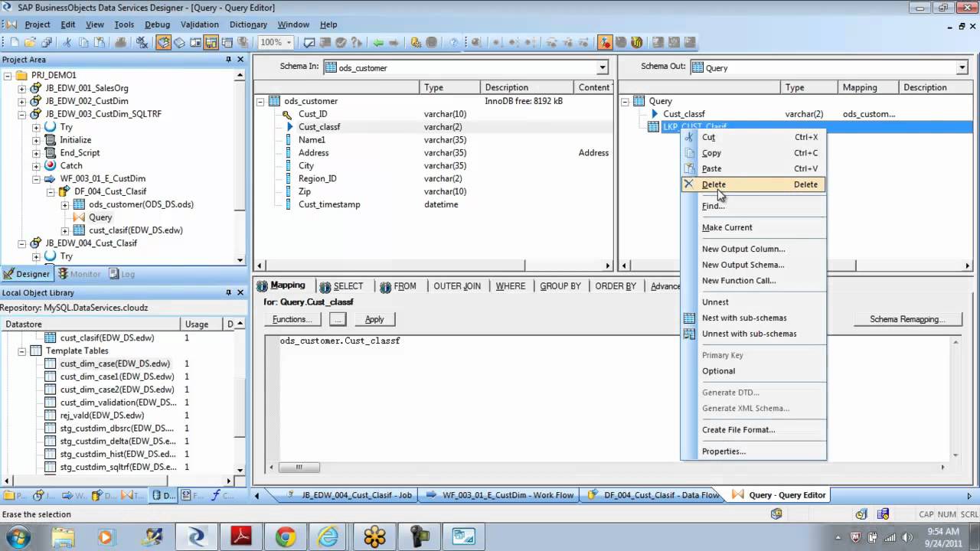
Task: Collapse the Template Tables library node
Action: [21, 350]
